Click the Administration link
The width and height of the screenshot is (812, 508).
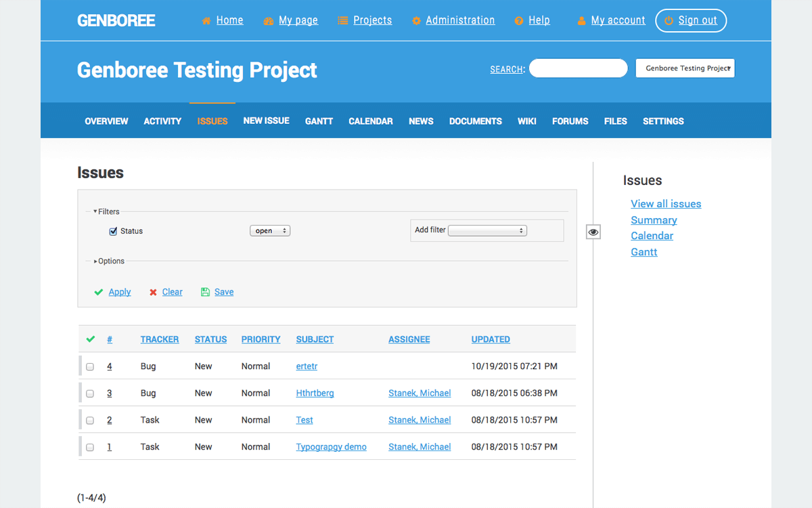(460, 20)
